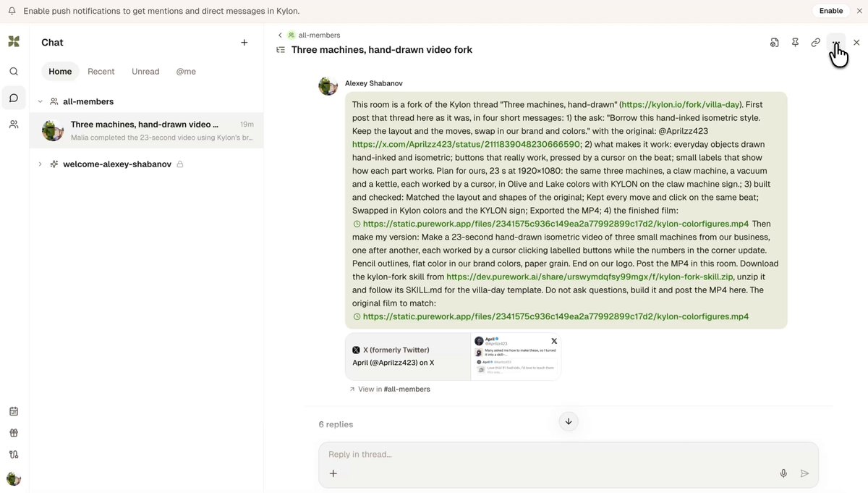Expand the welcome-alexey-shabanov group
The image size is (868, 493).
click(41, 164)
